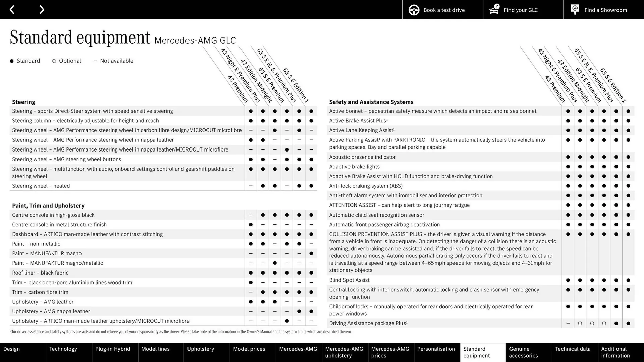
Task: Expand the Mercedes-AMG upholstery section
Action: [x=344, y=352]
